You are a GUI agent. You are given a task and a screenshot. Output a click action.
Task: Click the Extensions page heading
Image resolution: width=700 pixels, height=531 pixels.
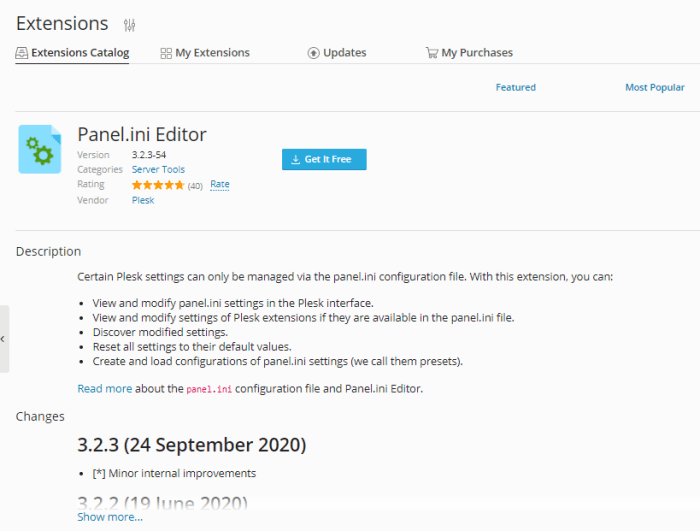coord(62,24)
